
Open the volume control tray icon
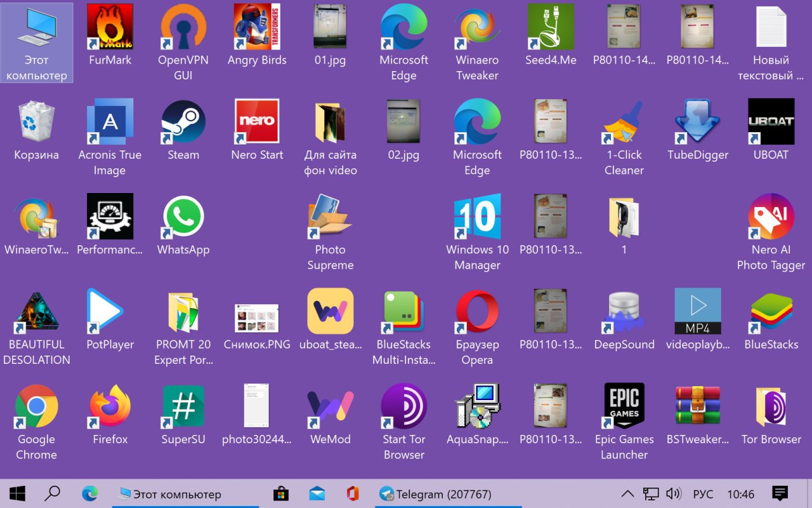tap(673, 494)
